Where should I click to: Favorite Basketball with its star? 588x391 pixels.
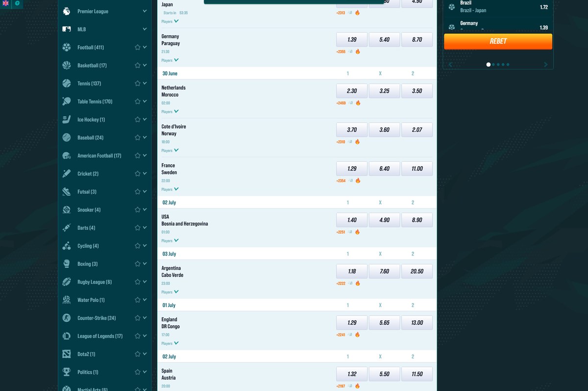(138, 65)
